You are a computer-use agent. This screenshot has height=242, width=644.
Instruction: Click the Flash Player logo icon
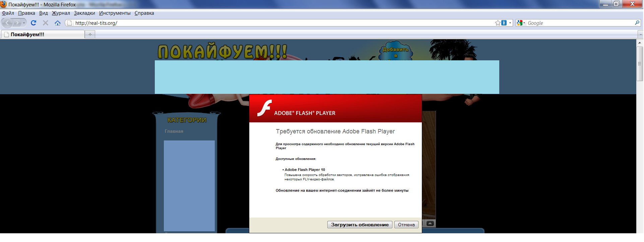[264, 108]
